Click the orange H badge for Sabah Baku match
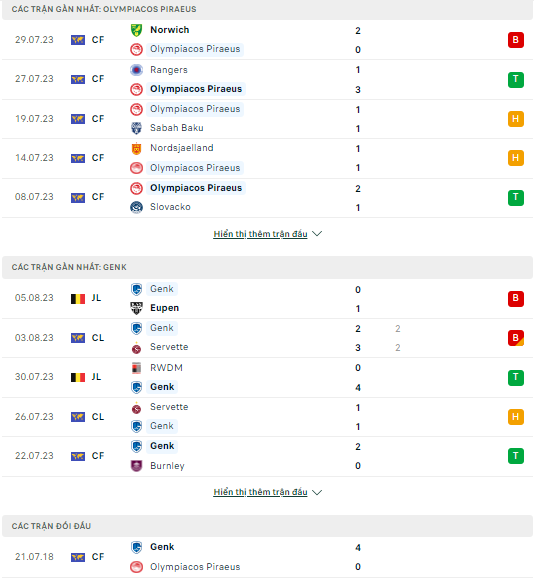Image resolution: width=534 pixels, height=579 pixels. pyautogui.click(x=516, y=119)
